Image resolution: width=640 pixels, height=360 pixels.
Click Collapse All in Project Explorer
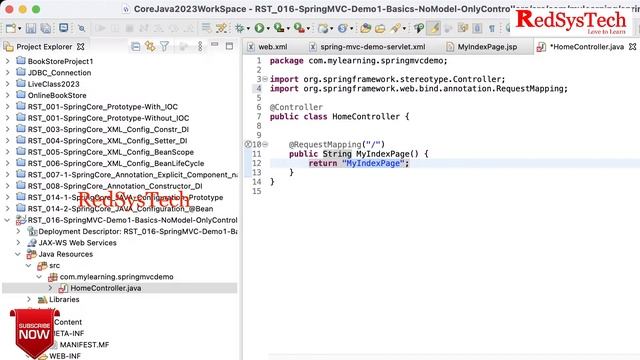click(x=136, y=47)
